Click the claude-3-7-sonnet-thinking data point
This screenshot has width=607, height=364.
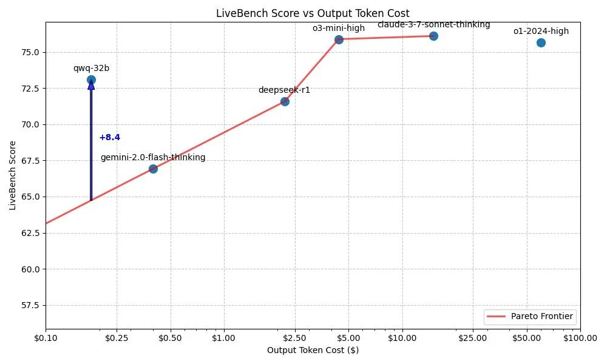pos(433,36)
